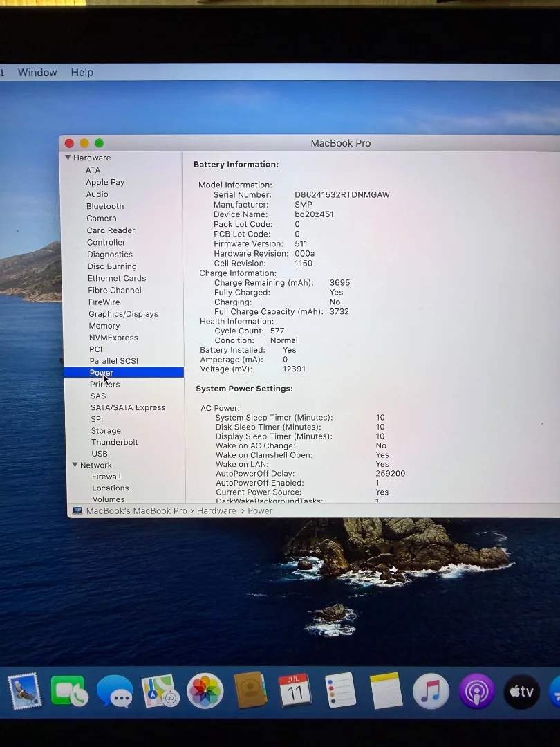This screenshot has width=560, height=747.
Task: Select Diagnostics in the sidebar
Action: [110, 255]
